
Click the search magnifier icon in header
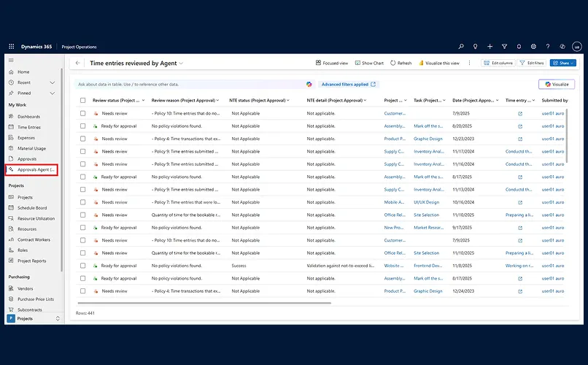460,47
